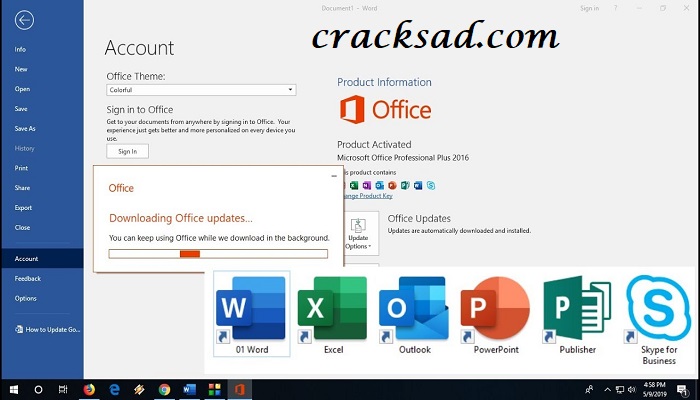Open the Share backstage page
Image resolution: width=700 pixels, height=400 pixels.
click(x=22, y=188)
